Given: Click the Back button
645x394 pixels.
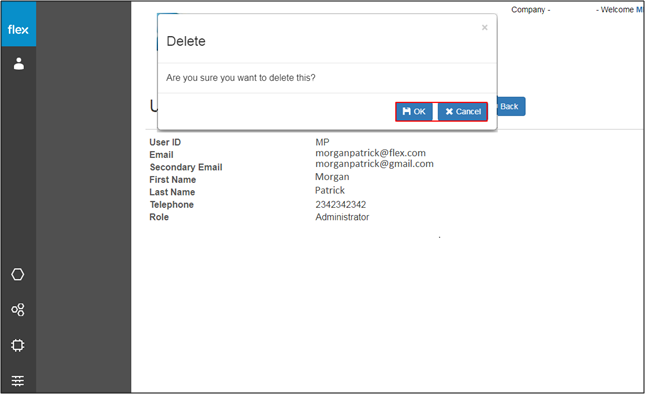Looking at the screenshot, I should (x=511, y=107).
